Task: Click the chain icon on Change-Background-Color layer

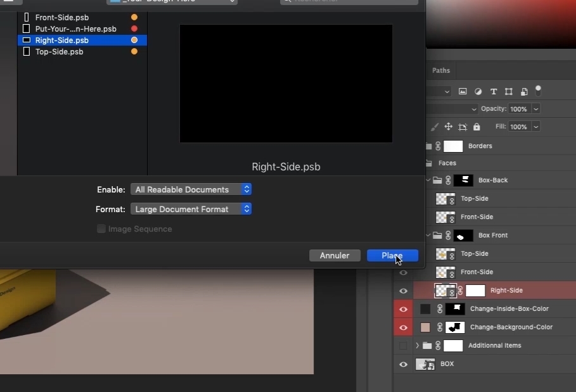Action: [440, 327]
